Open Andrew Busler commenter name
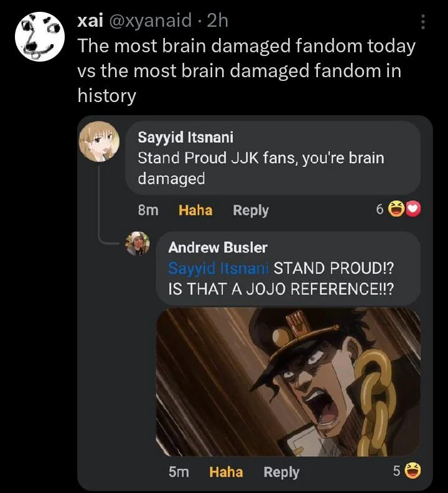Viewport: 448px width, 493px height. (218, 248)
